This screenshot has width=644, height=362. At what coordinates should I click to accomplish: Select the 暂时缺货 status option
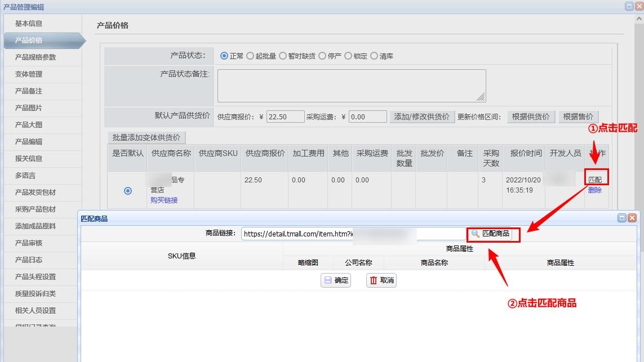pyautogui.click(x=283, y=56)
